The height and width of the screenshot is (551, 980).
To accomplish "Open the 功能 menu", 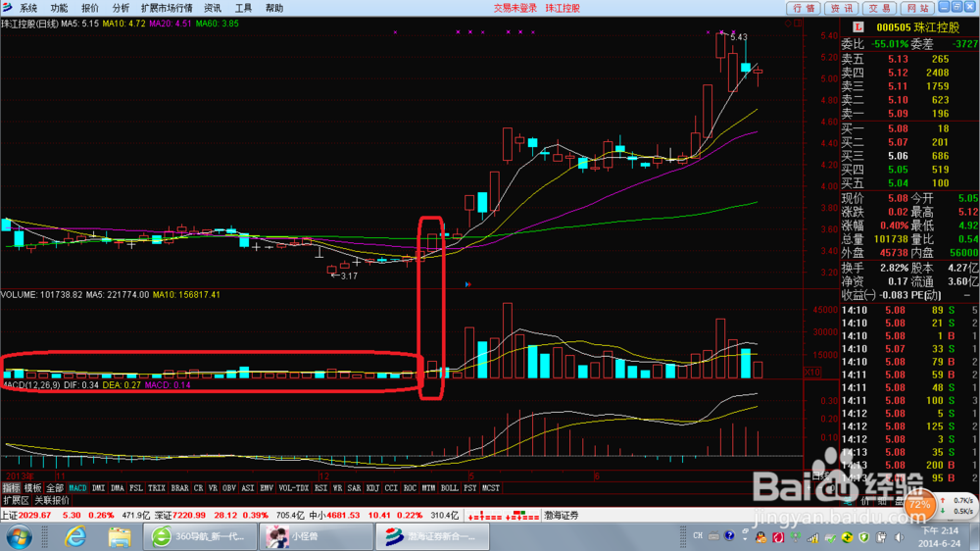I will (x=59, y=8).
